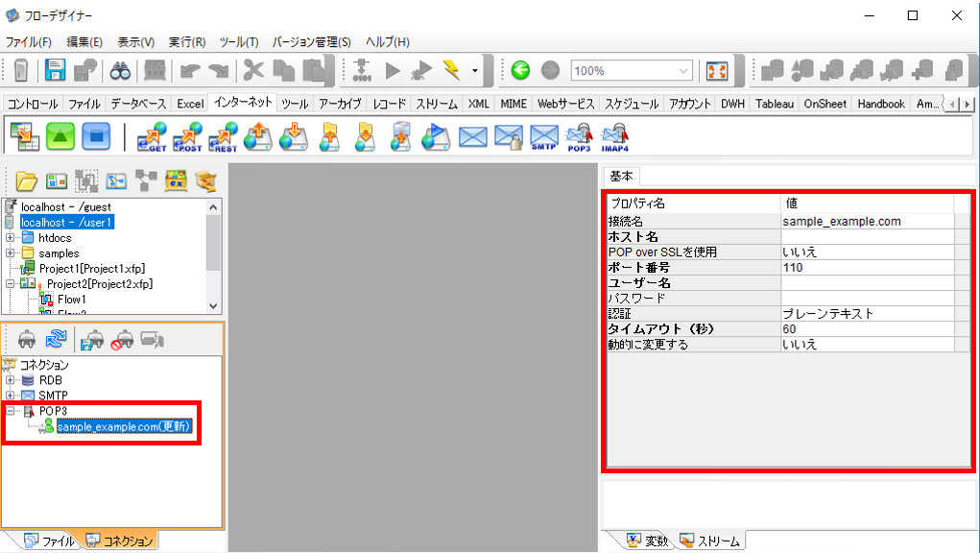Image resolution: width=980 pixels, height=553 pixels.
Task: Click the run play toolbar icon
Action: [393, 71]
